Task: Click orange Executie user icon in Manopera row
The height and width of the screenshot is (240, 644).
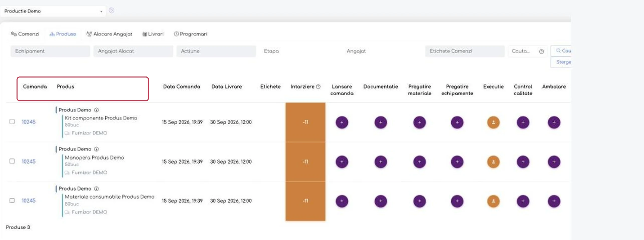Action: 493,162
